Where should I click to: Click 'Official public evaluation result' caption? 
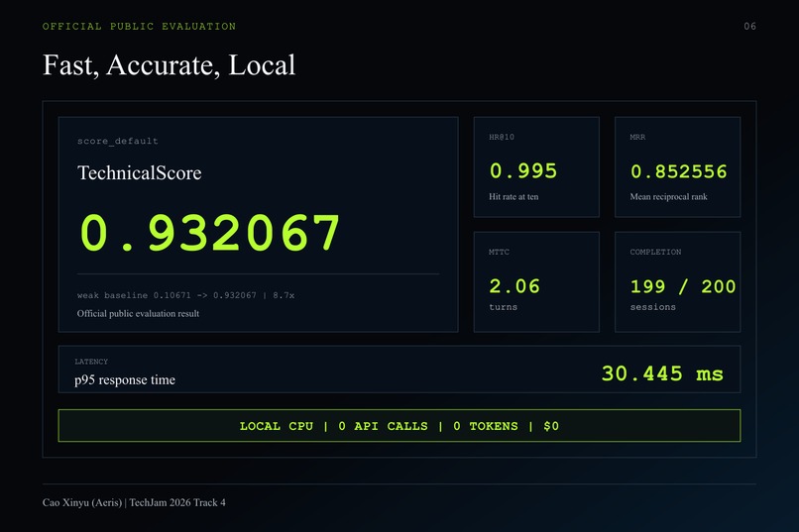(138, 314)
